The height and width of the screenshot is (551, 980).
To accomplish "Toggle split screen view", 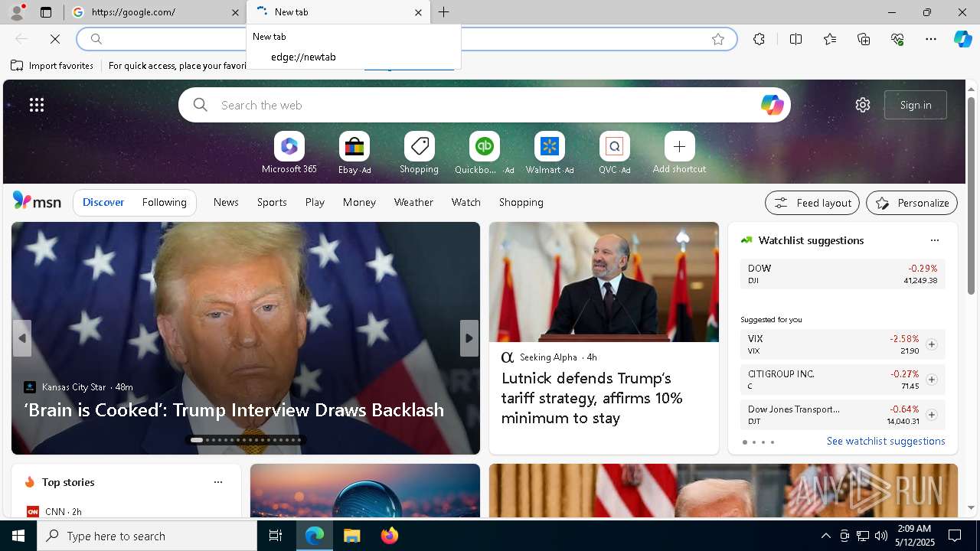I will pos(795,39).
